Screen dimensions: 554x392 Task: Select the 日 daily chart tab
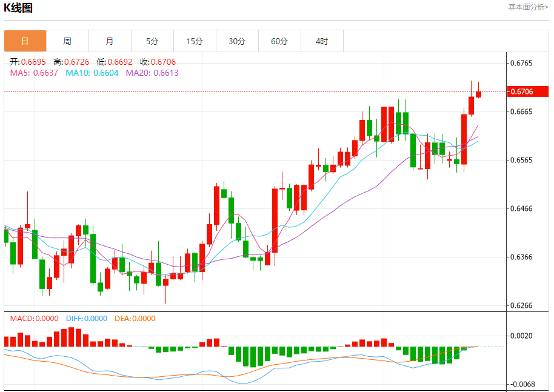25,41
